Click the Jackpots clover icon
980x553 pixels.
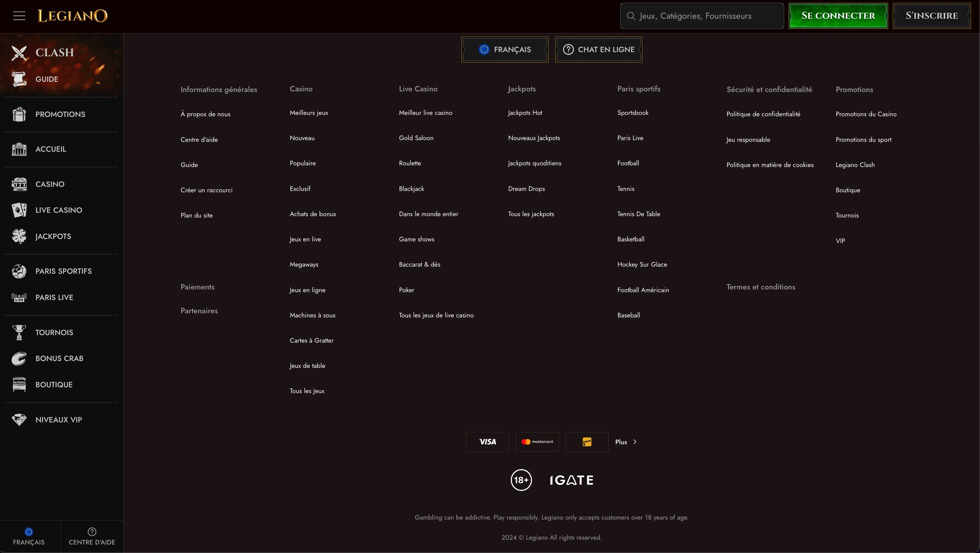point(19,236)
